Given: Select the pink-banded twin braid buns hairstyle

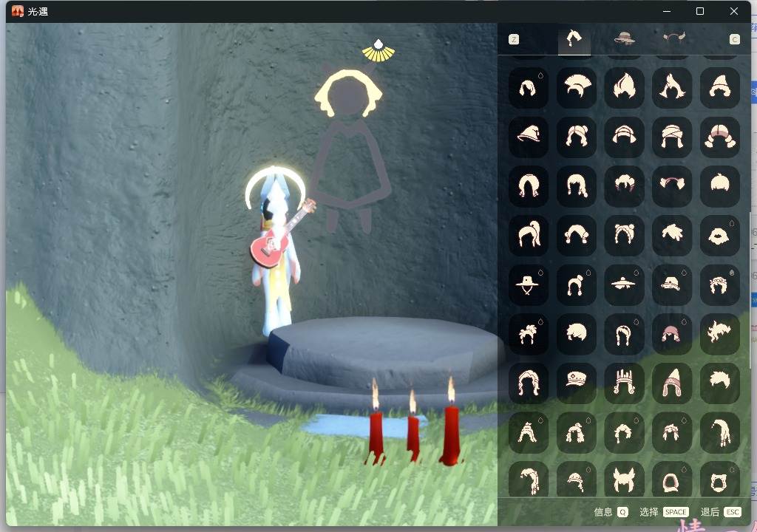Looking at the screenshot, I should pyautogui.click(x=720, y=137).
